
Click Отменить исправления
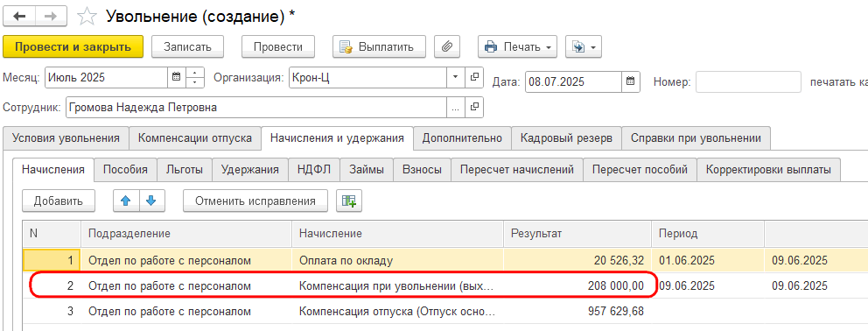coord(255,201)
